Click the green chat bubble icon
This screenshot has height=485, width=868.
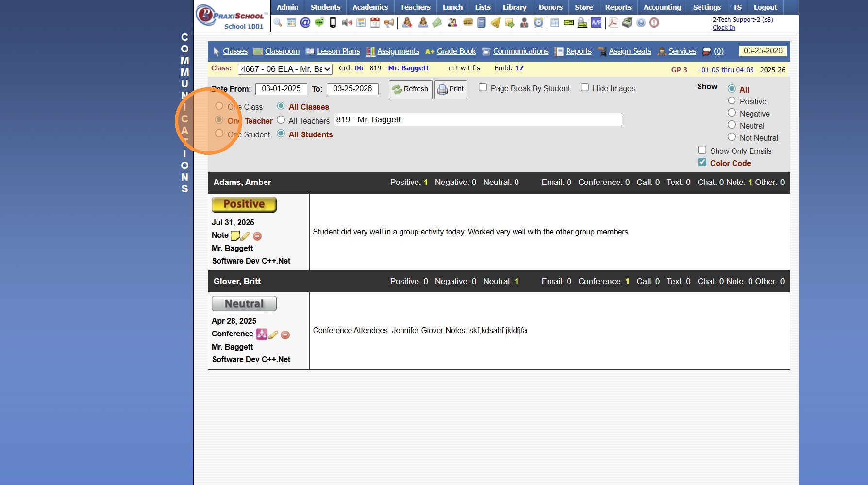(319, 23)
